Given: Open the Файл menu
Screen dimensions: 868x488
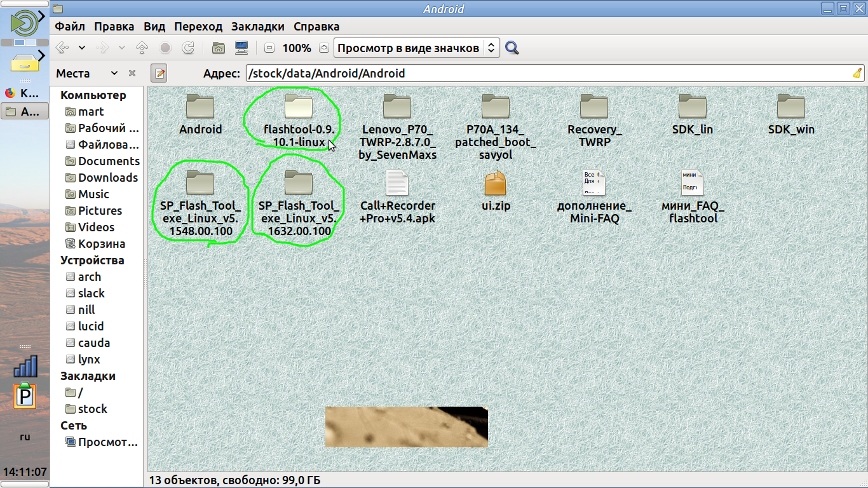Looking at the screenshot, I should (70, 27).
